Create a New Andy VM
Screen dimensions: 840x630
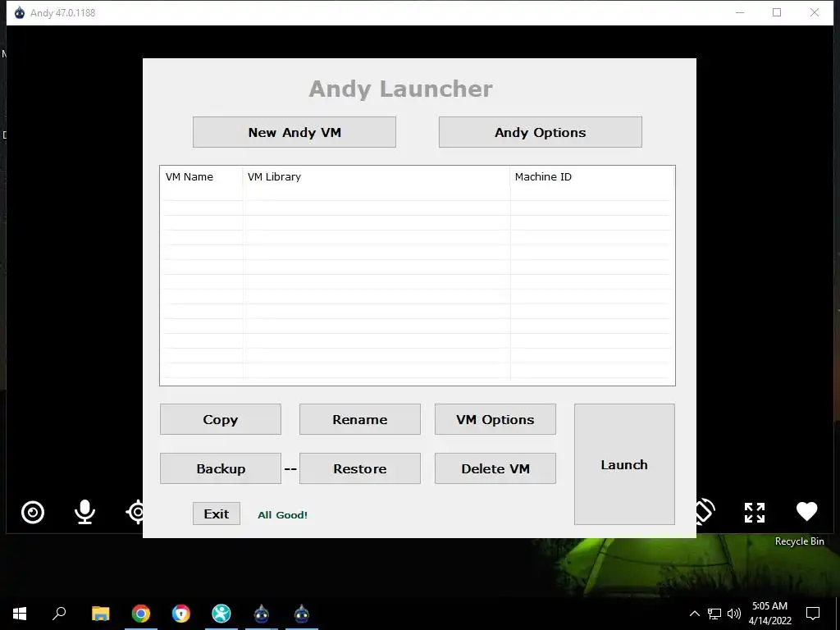294,132
